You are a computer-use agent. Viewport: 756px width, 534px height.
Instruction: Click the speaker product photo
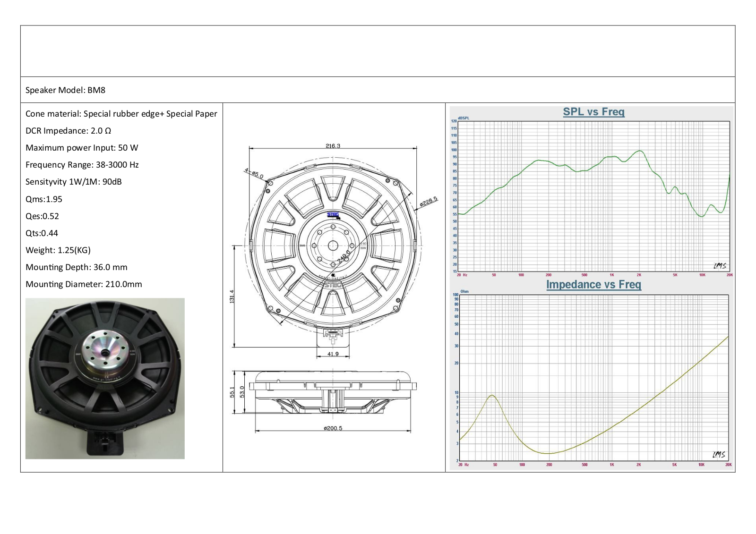pos(105,378)
